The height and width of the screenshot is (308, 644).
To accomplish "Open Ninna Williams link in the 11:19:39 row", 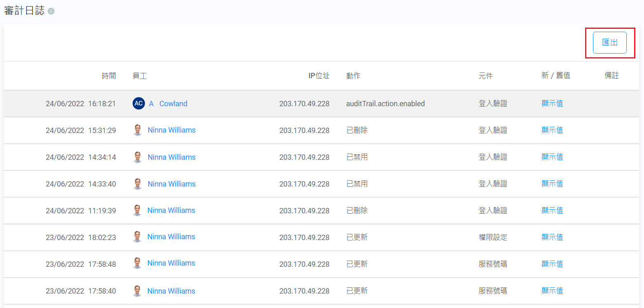I will [171, 210].
